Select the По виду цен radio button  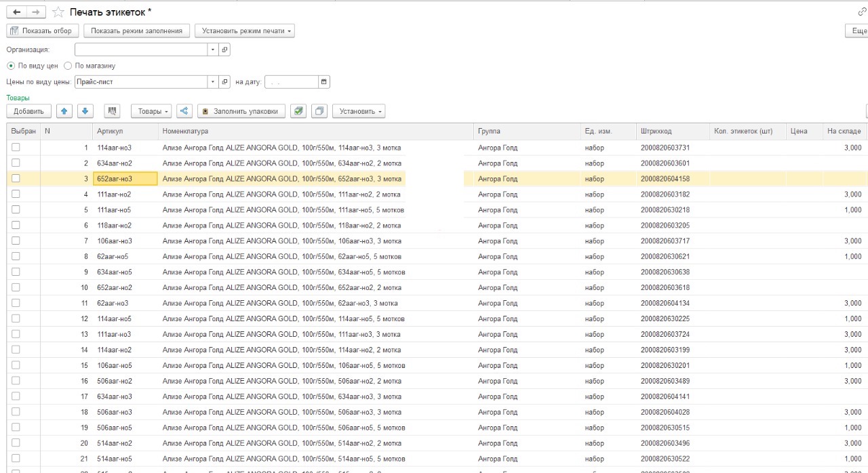click(11, 66)
